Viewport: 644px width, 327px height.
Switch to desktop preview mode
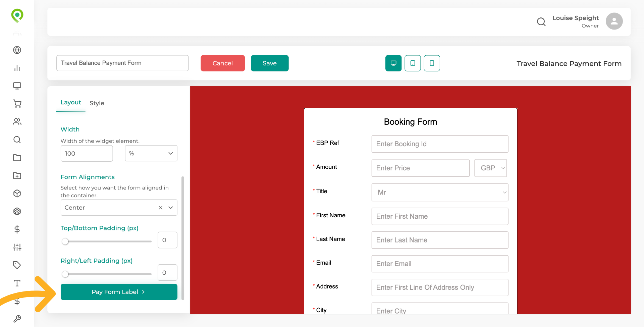click(x=393, y=63)
